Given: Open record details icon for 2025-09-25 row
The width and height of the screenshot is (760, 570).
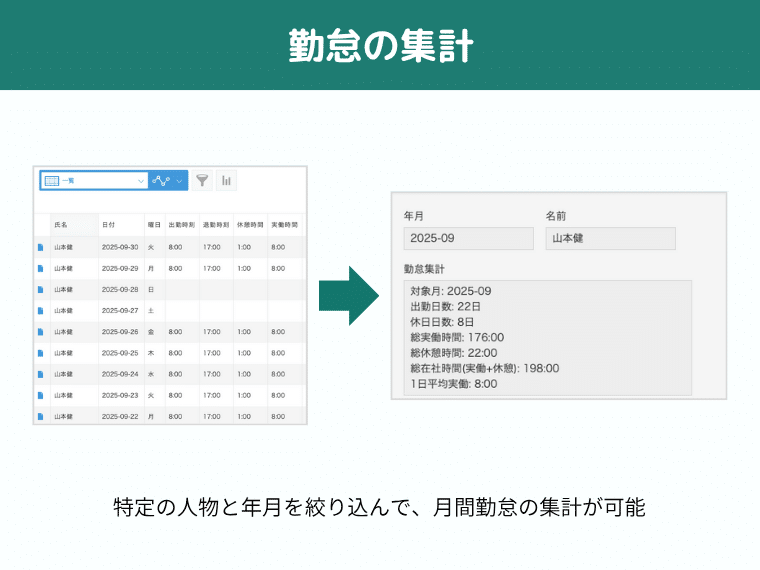Looking at the screenshot, I should click(41, 353).
